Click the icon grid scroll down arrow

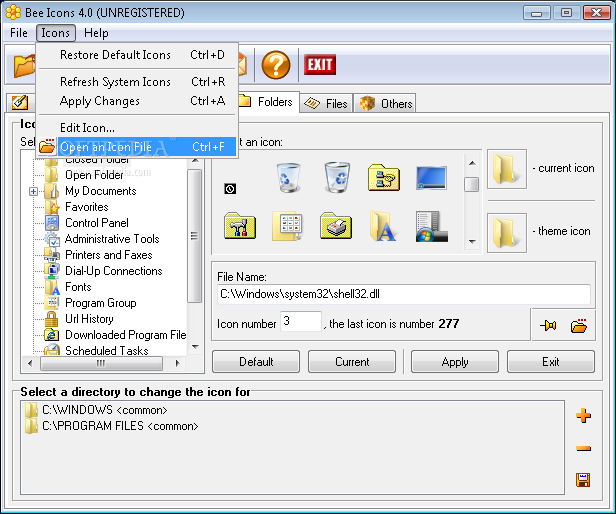click(472, 241)
